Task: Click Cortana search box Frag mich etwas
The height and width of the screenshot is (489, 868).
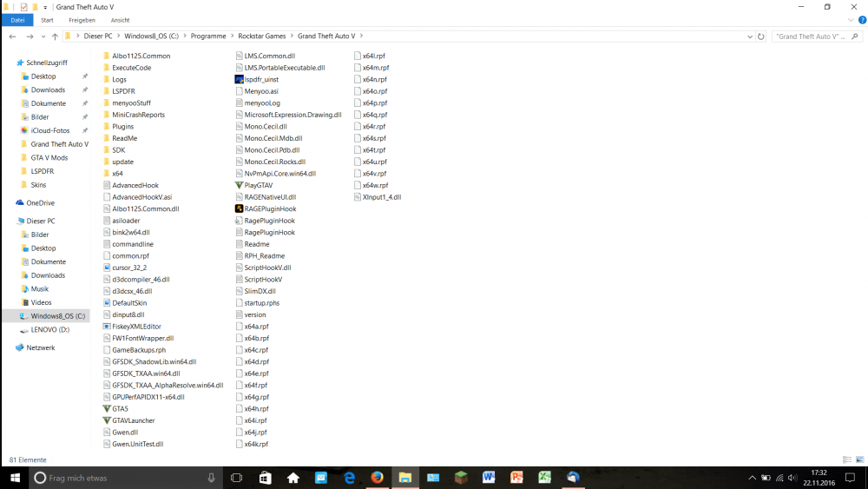Action: click(x=126, y=478)
